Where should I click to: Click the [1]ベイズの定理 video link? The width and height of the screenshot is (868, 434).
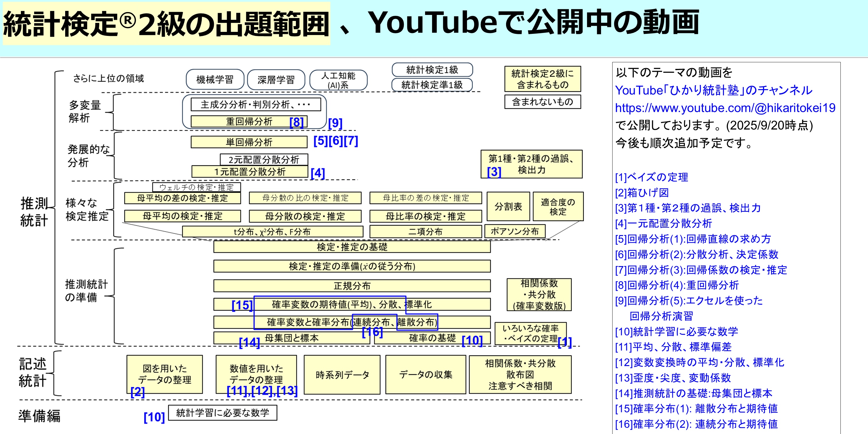pyautogui.click(x=652, y=178)
